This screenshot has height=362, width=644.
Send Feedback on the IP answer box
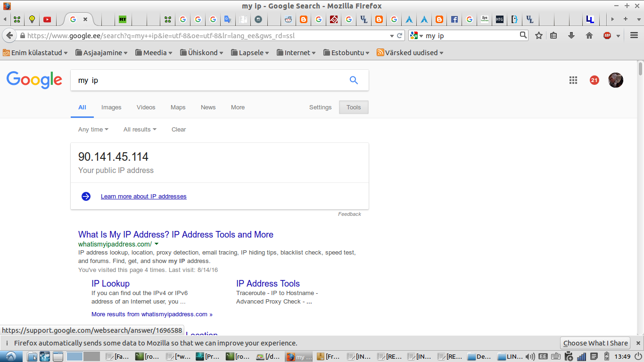(349, 214)
